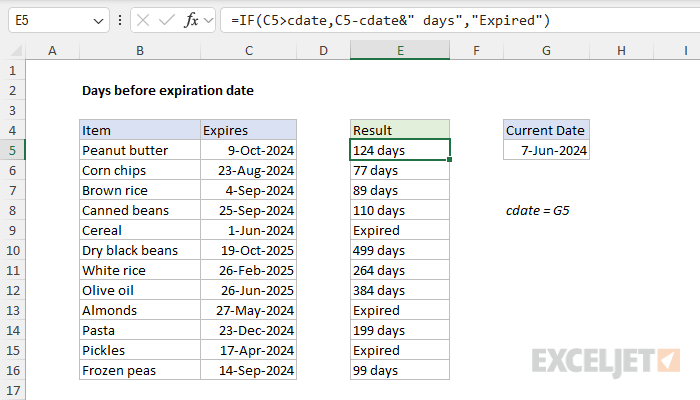
Task: Select the 'Almonds' cell
Action: point(140,310)
